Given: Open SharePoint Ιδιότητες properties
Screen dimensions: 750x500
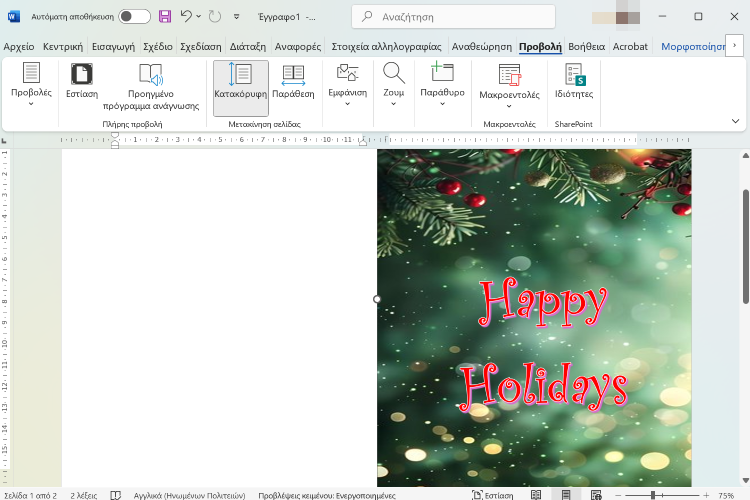Looking at the screenshot, I should point(574,81).
